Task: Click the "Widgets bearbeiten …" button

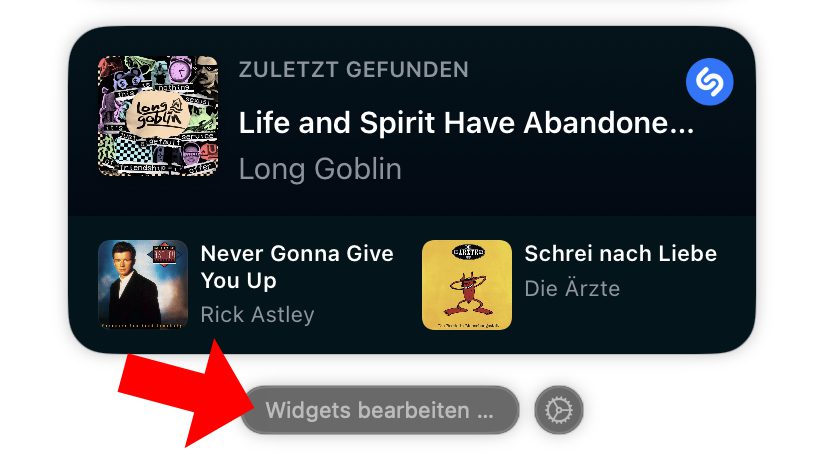Action: (379, 410)
